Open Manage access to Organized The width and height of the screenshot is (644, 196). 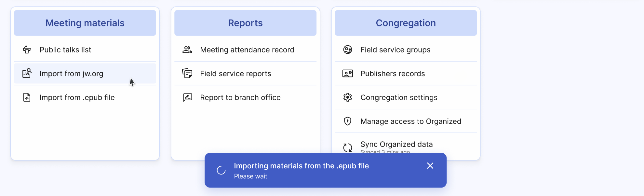410,121
